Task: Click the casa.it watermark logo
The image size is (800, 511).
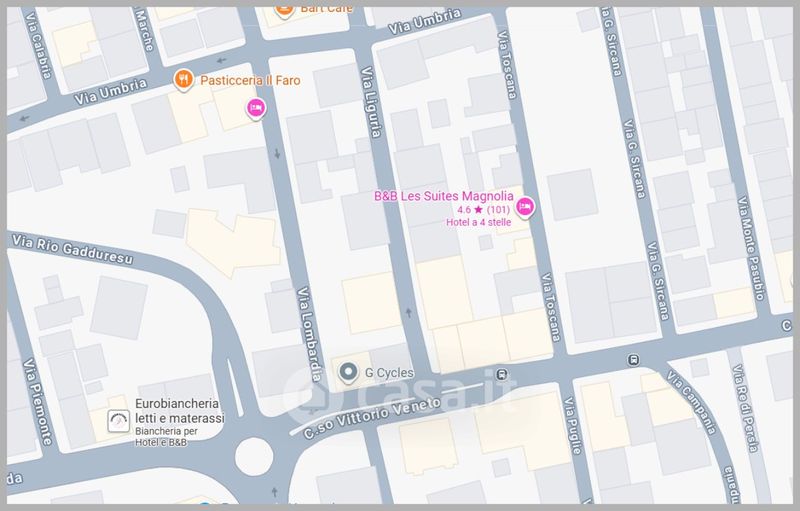Action: pos(398,387)
